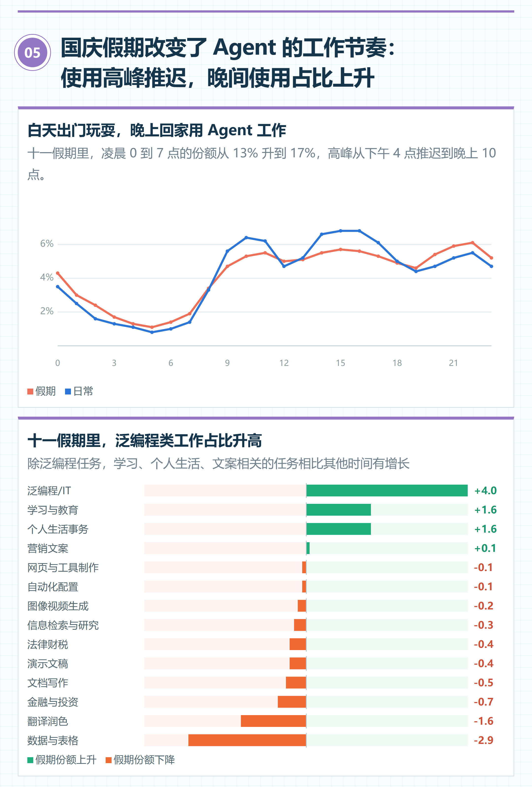Click the subtitle beginning 除泛编程任务

click(218, 464)
